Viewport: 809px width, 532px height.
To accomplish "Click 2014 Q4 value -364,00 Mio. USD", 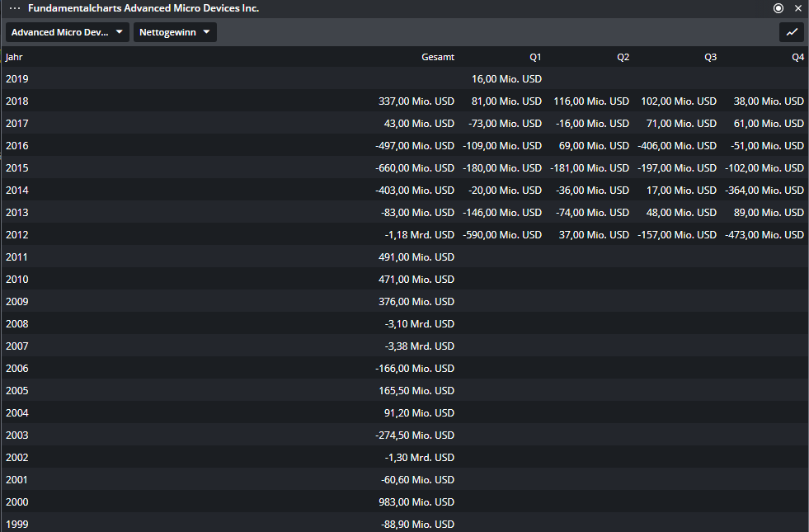I will [764, 190].
